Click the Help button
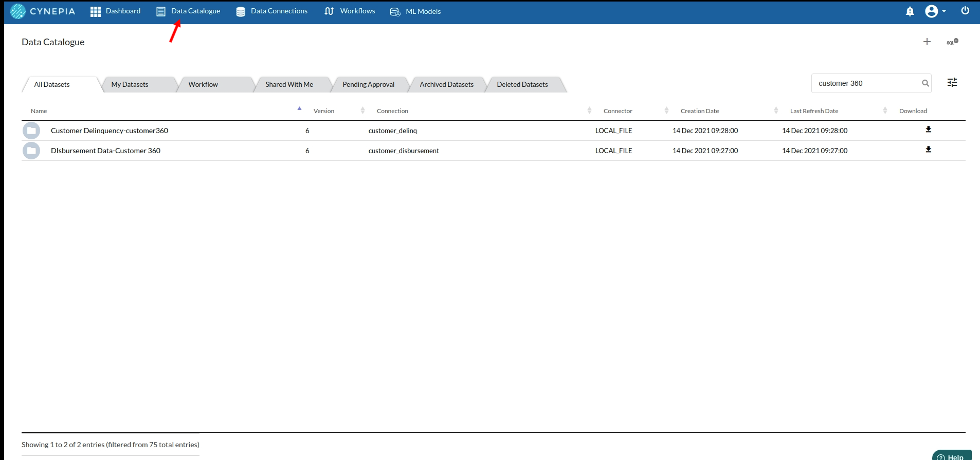 (x=952, y=455)
